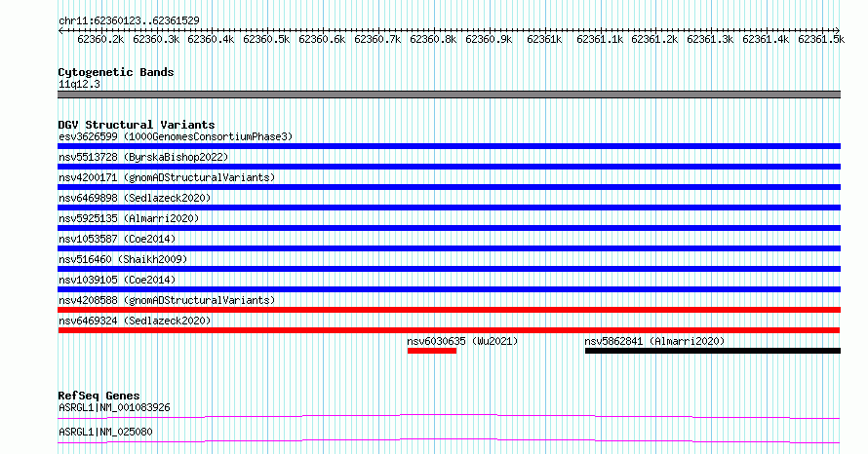Click the blue bar under nsv6469898
The width and height of the screenshot is (868, 454).
pyautogui.click(x=449, y=208)
